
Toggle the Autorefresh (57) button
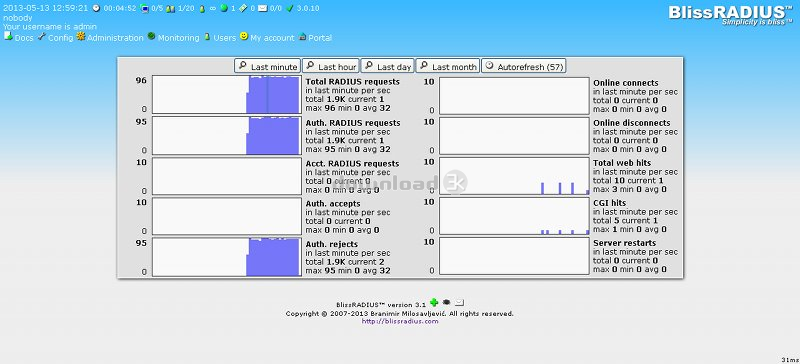[523, 66]
